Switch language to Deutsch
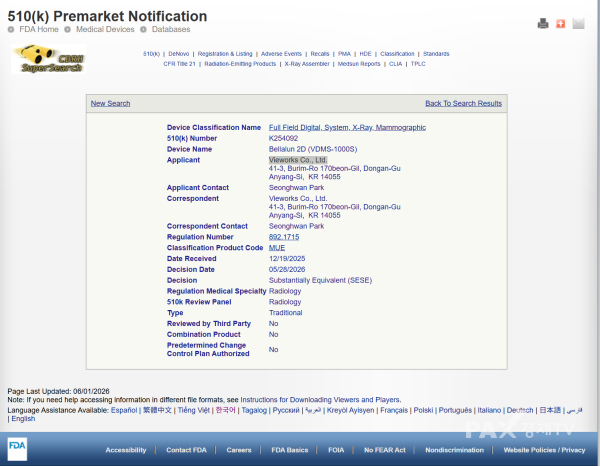 [x=520, y=410]
